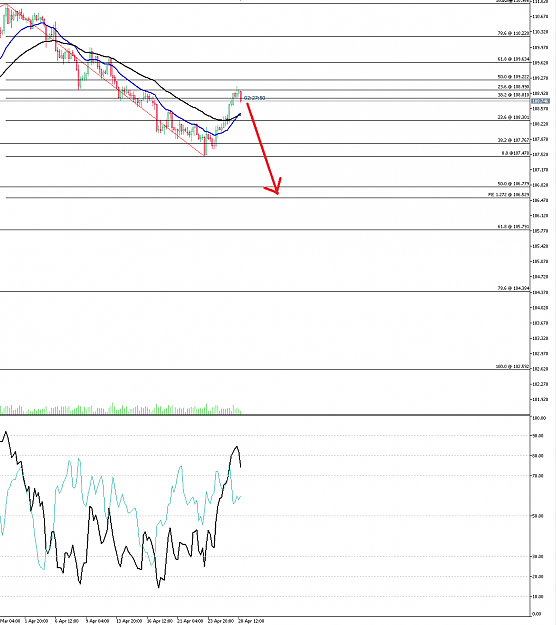Click the highlighted current price tag on the price axis
The width and height of the screenshot is (556, 625).
(x=540, y=101)
